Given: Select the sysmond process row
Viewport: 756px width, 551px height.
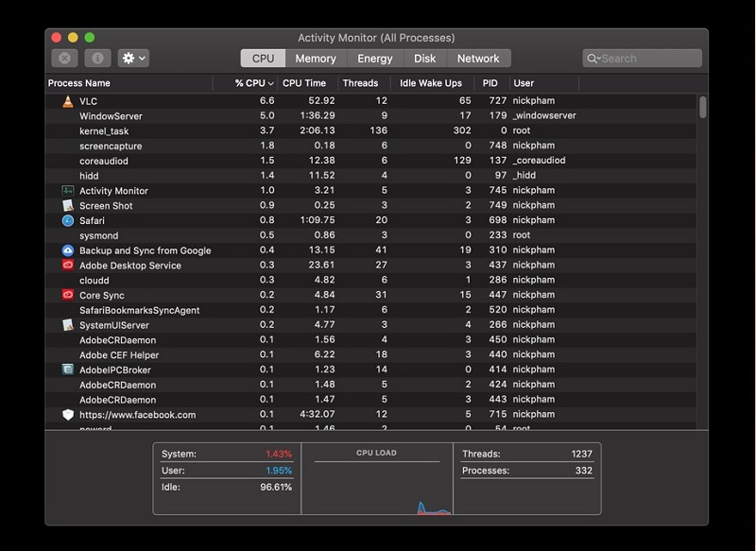Looking at the screenshot, I should click(x=370, y=235).
